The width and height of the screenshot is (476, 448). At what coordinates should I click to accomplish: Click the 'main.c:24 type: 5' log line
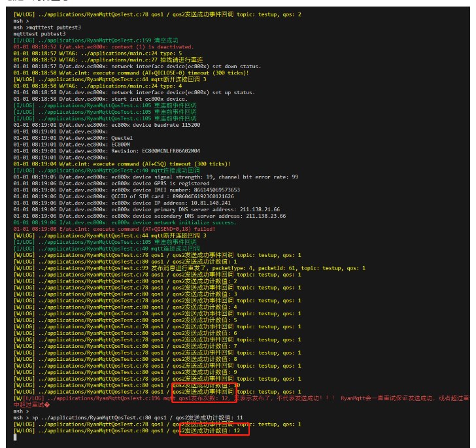tap(98, 54)
